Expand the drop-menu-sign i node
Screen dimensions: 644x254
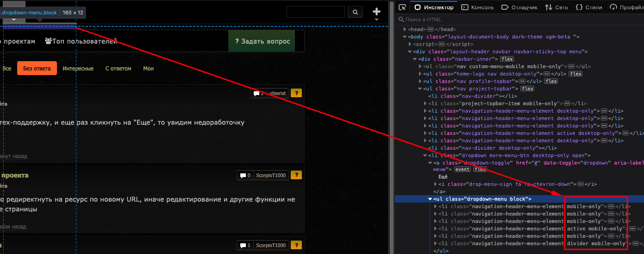click(435, 184)
